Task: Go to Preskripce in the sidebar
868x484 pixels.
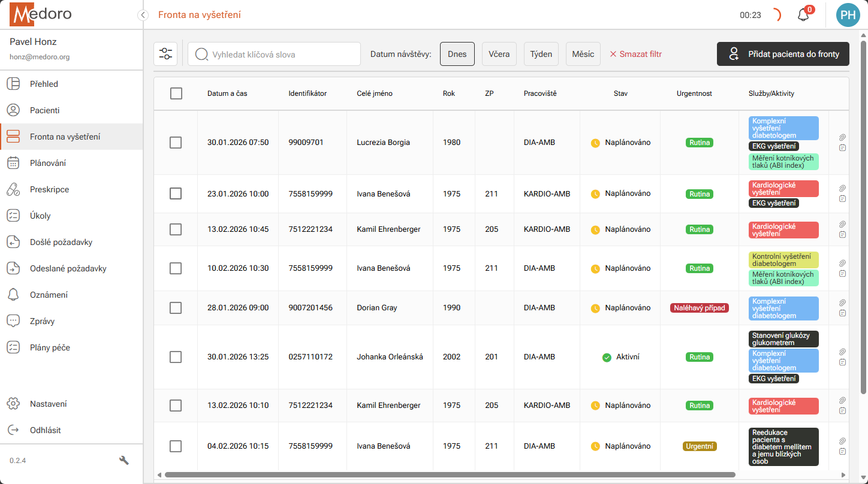Action: [x=49, y=189]
